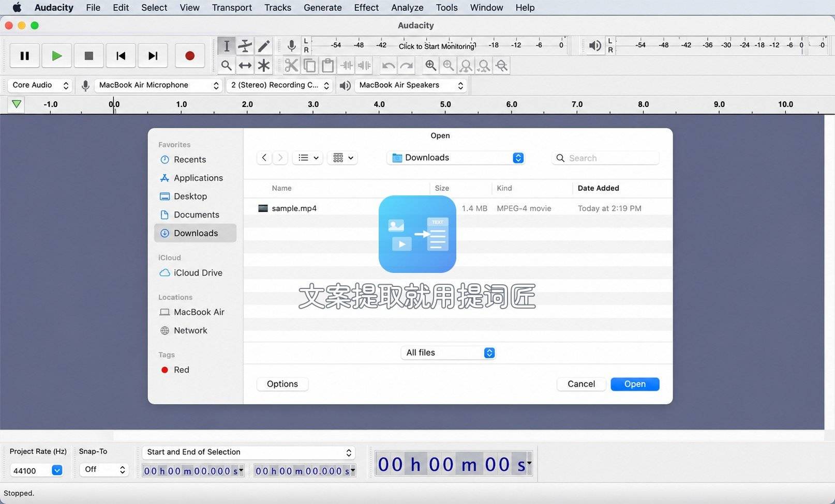Click the Cut scissors icon

point(291,66)
